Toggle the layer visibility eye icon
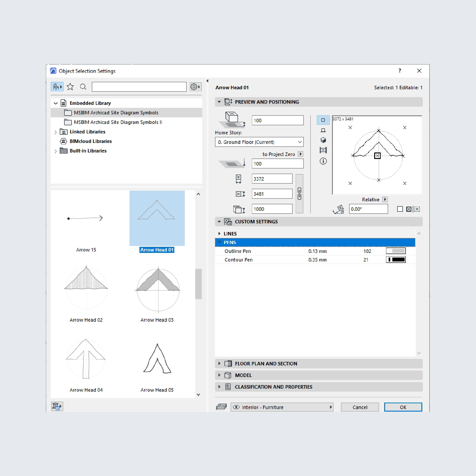The image size is (476, 476). pyautogui.click(x=236, y=407)
